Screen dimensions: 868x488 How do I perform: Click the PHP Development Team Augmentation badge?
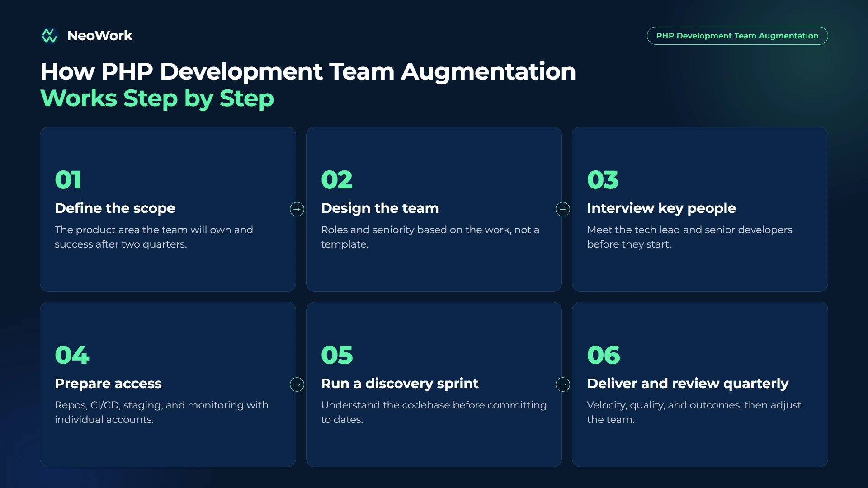[737, 36]
